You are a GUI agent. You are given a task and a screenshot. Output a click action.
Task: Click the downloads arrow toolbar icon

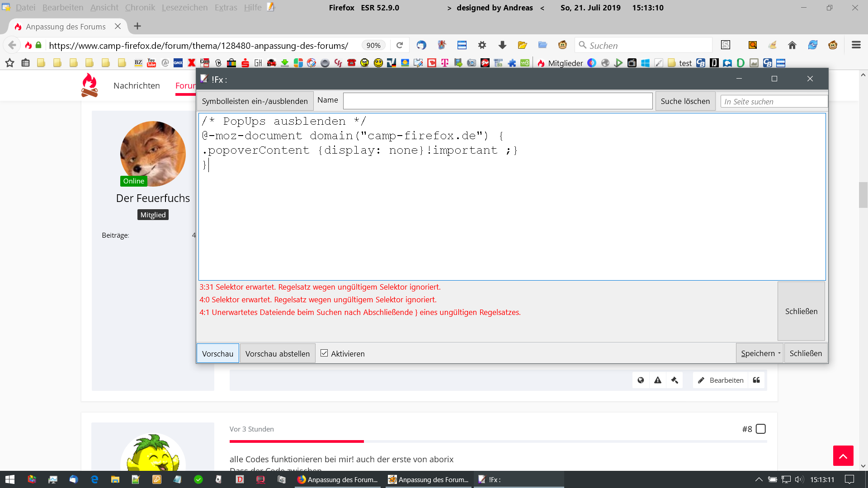(502, 45)
